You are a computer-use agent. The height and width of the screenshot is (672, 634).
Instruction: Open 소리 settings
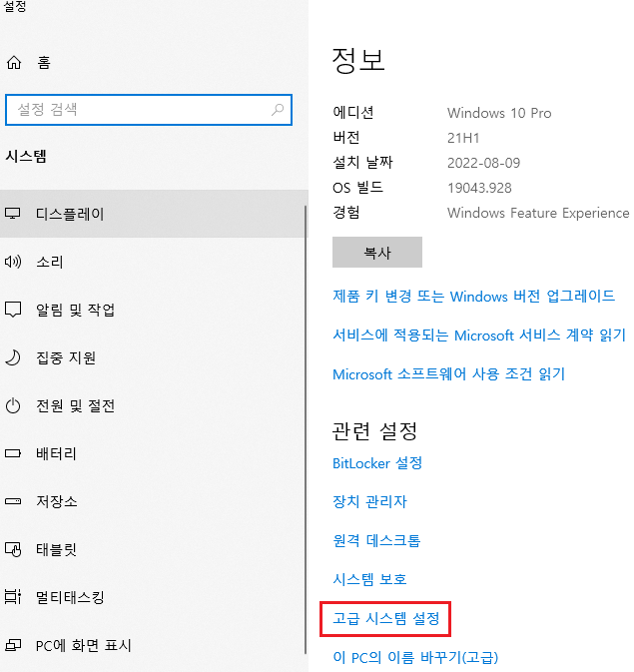[x=154, y=262]
